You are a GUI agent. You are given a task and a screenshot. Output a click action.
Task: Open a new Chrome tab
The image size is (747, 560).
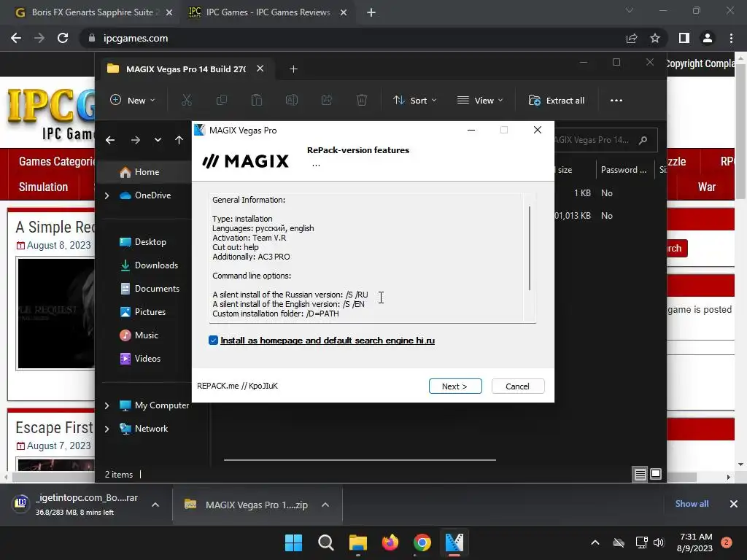[371, 12]
